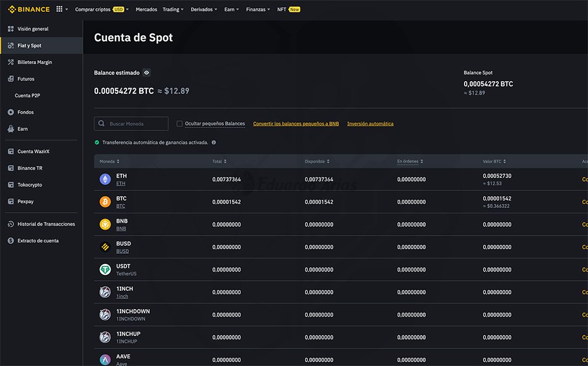This screenshot has height=366, width=588.
Task: Click the Futuros sidebar icon
Action: [x=11, y=79]
